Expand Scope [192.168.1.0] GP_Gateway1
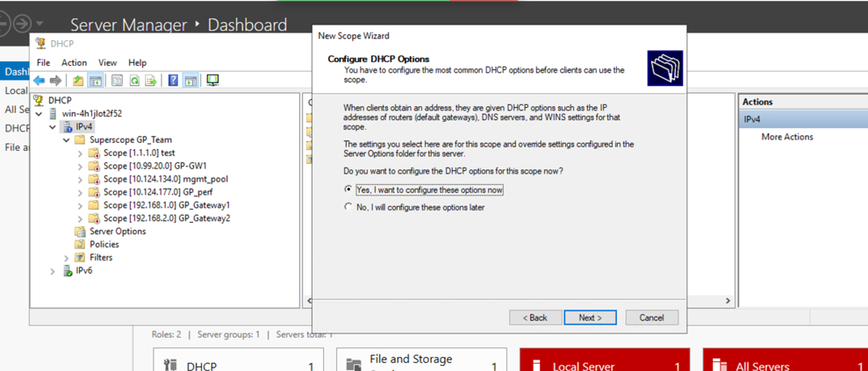Image resolution: width=868 pixels, height=371 pixels. point(80,205)
